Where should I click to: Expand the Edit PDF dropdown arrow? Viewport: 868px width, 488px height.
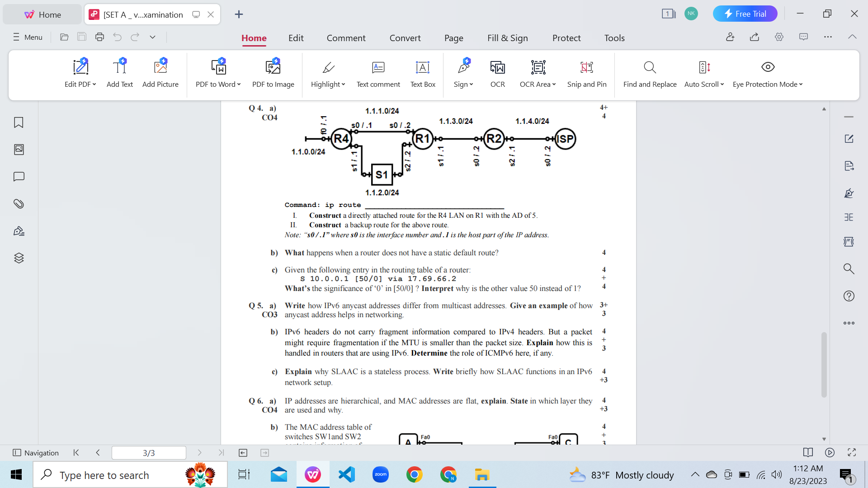[x=94, y=84]
